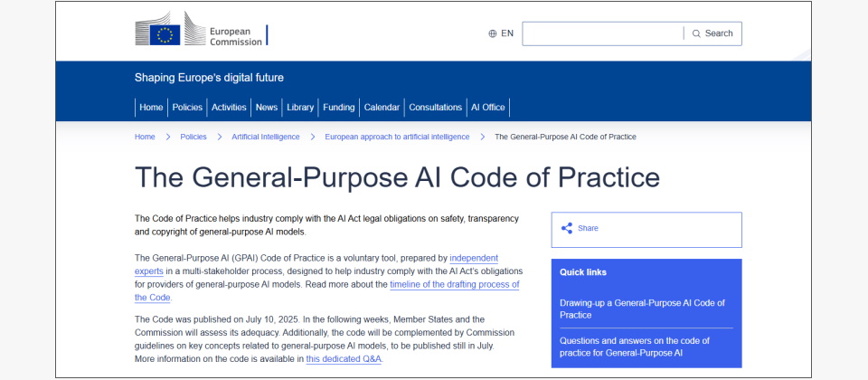This screenshot has width=868, height=380.
Task: Open the AI Office menu item
Action: pos(487,108)
